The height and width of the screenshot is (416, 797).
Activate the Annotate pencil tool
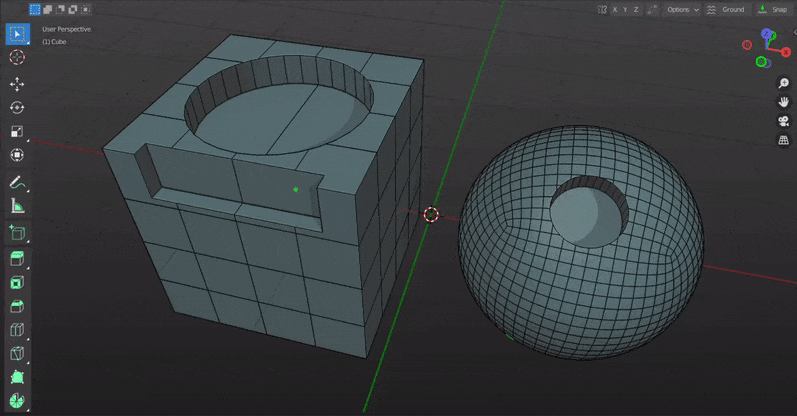(17, 183)
